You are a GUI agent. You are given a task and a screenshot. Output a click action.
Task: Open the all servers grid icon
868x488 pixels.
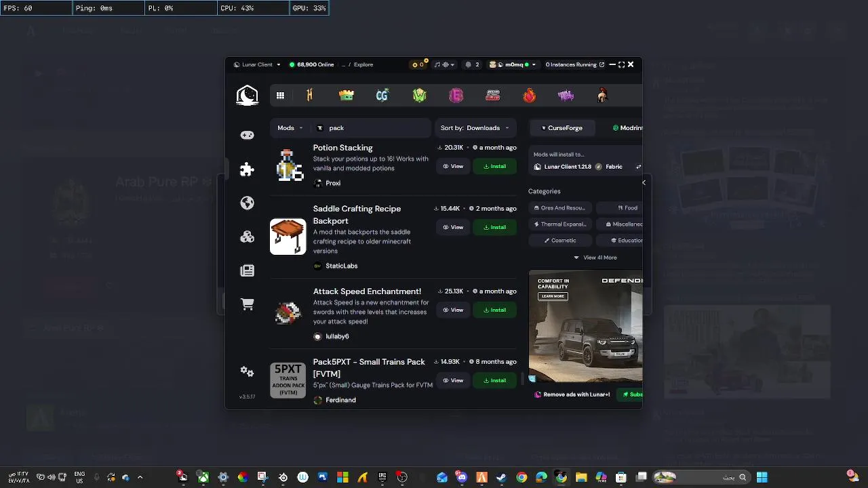(280, 96)
